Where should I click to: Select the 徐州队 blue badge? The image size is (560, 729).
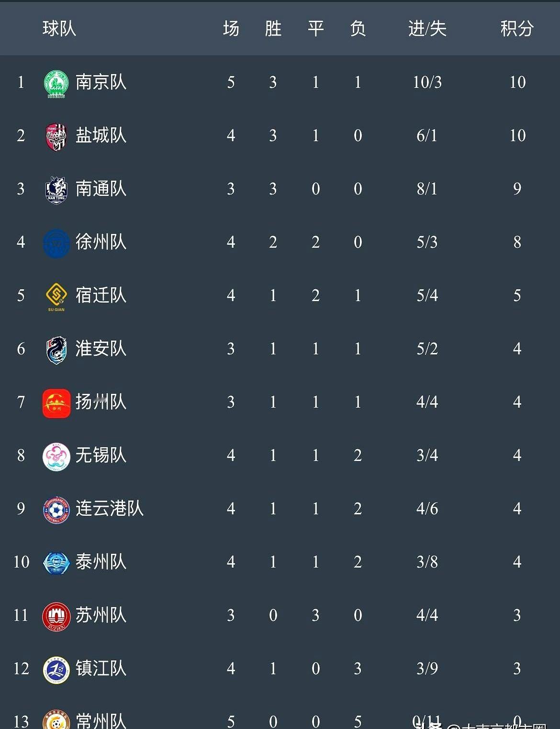tap(56, 243)
